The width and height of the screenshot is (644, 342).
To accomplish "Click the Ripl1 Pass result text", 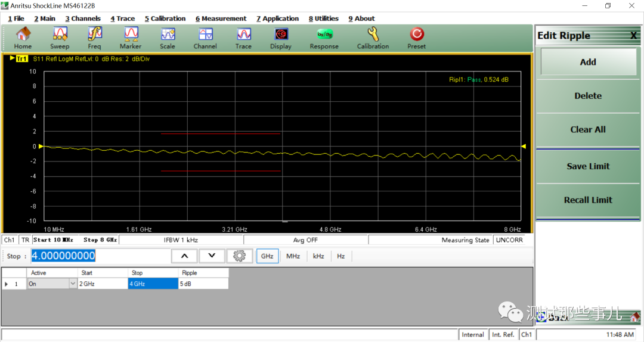I will 478,80.
